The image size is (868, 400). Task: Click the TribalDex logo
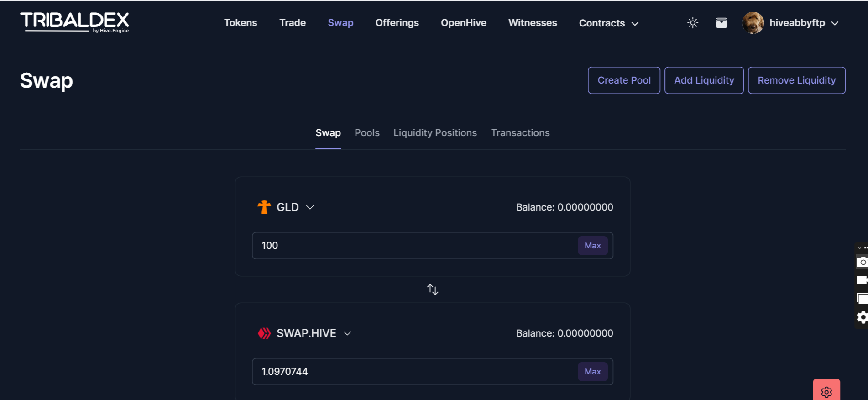pyautogui.click(x=74, y=22)
